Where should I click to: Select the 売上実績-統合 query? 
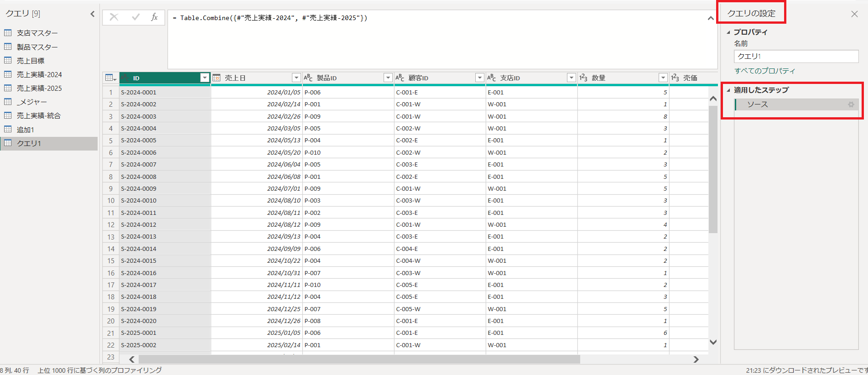click(38, 115)
